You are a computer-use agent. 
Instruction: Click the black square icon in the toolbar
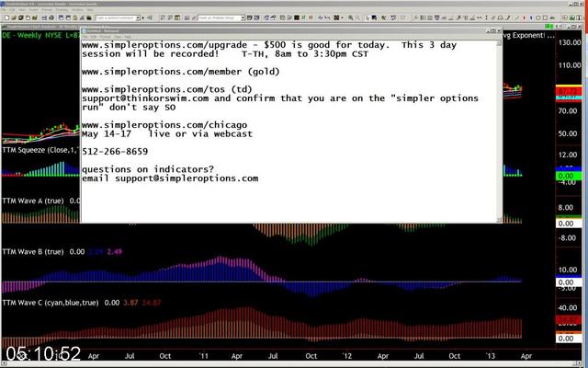(x=297, y=17)
